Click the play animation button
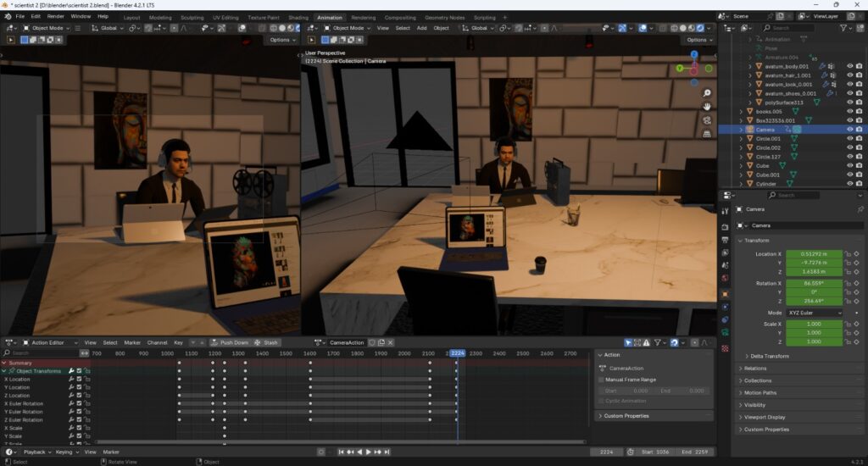 click(368, 452)
